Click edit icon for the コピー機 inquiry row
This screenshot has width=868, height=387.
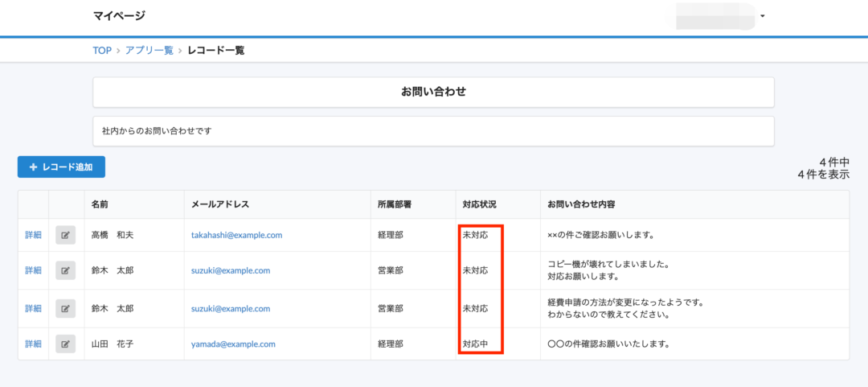click(x=65, y=271)
